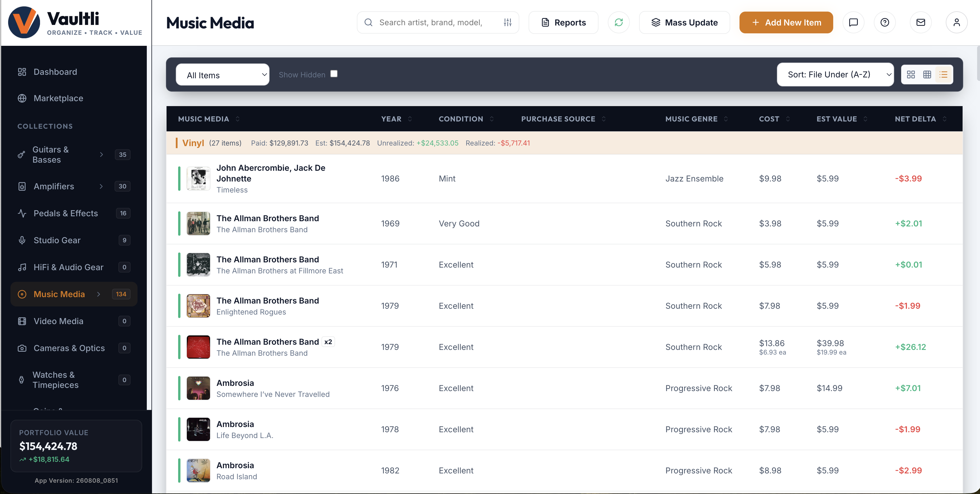This screenshot has height=494, width=980.
Task: Click the Music Media disc icon
Action: (x=22, y=294)
